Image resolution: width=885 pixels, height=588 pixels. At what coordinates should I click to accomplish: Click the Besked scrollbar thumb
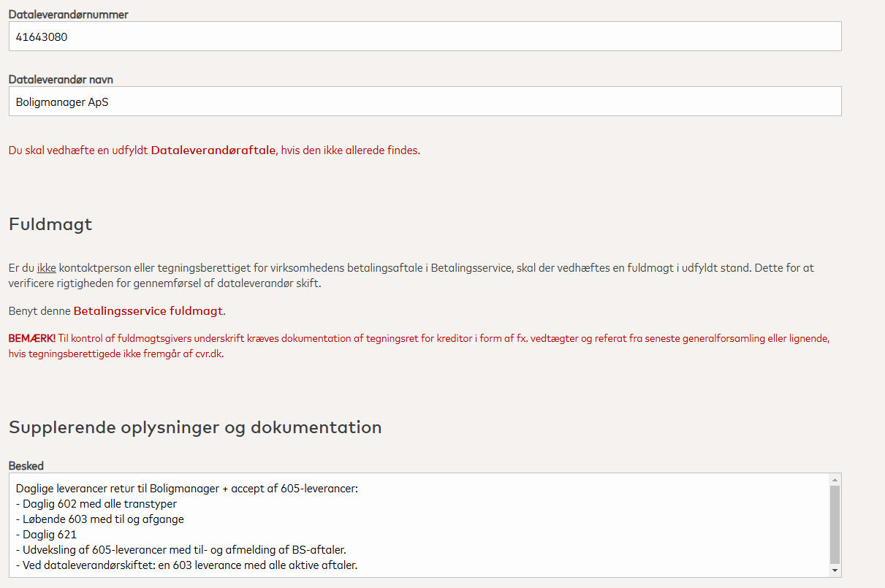[835, 523]
